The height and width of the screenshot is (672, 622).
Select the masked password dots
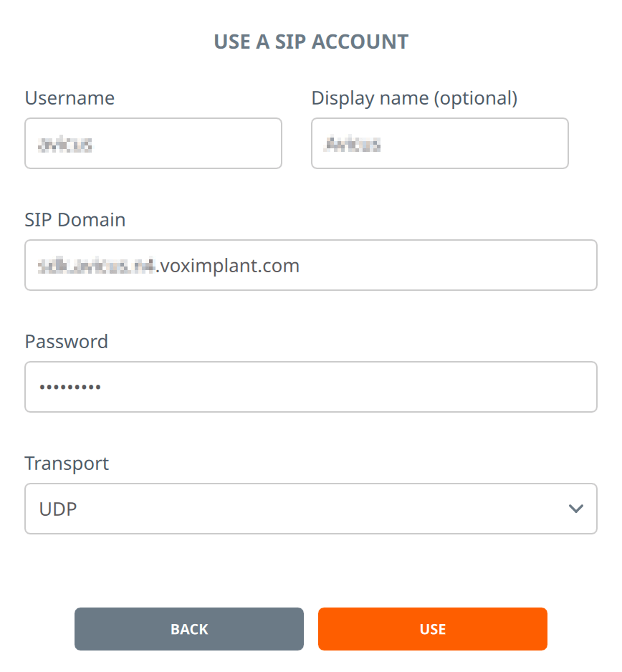coord(72,387)
